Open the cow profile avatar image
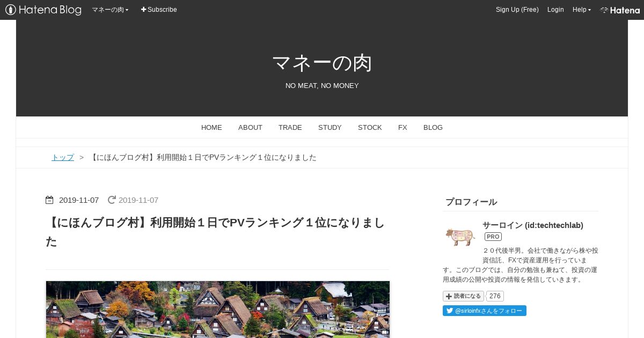 tap(460, 237)
